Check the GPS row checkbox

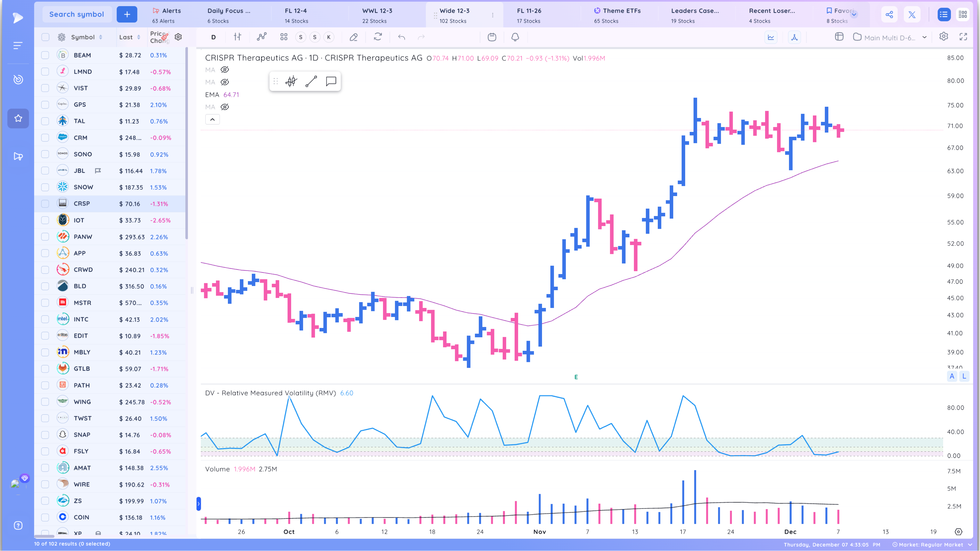pos(45,105)
